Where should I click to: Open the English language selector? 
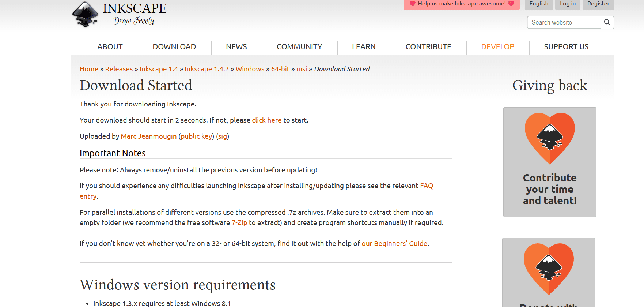[x=538, y=4]
